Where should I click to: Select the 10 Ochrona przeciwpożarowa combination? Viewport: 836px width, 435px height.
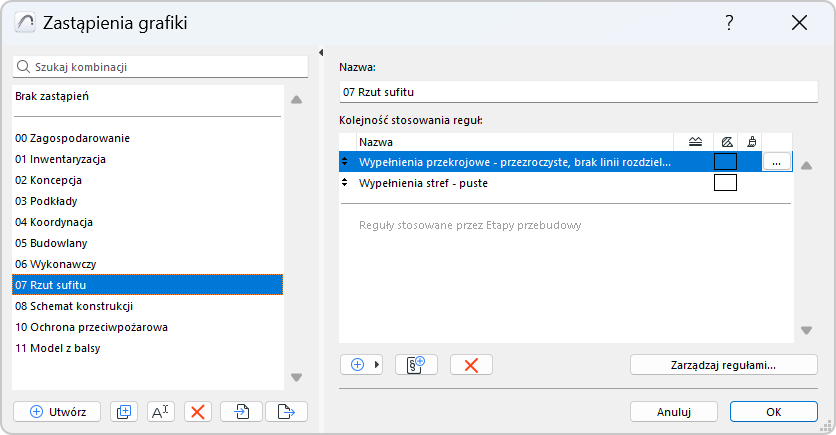[91, 327]
